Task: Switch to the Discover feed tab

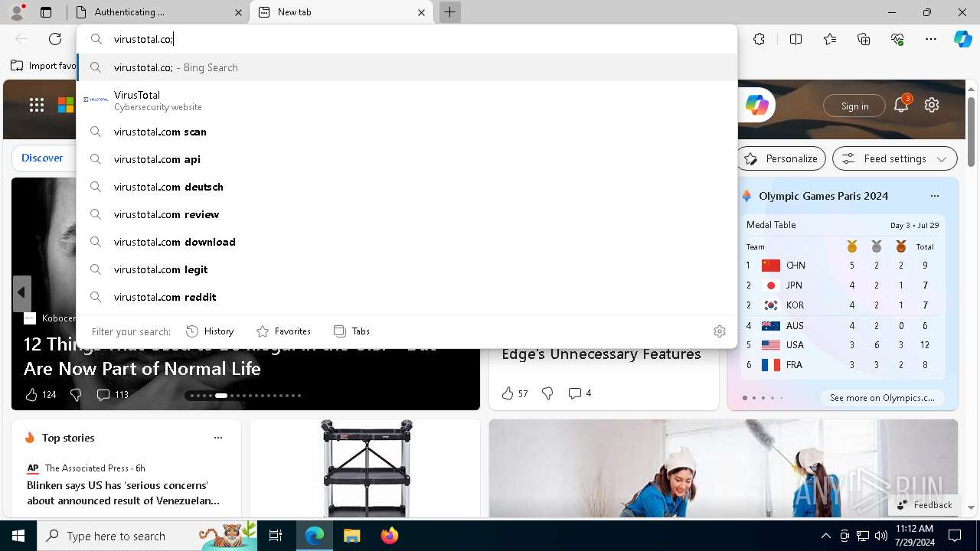Action: point(42,158)
